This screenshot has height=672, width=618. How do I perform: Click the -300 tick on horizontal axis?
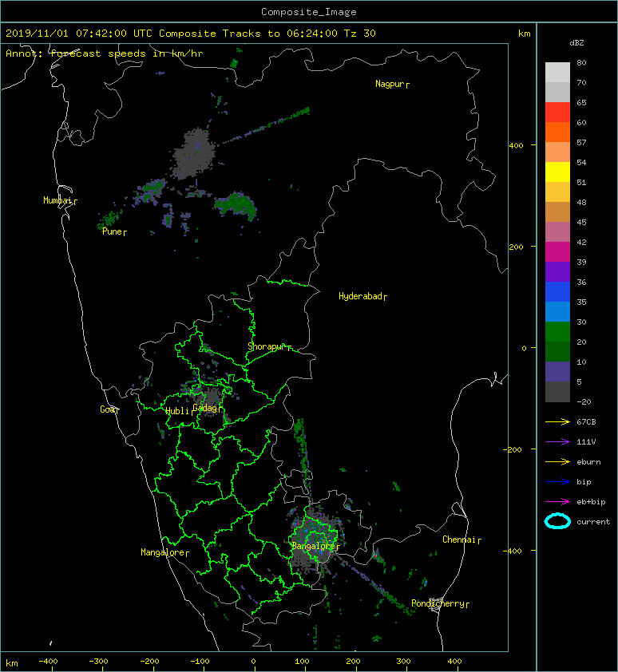[99, 662]
